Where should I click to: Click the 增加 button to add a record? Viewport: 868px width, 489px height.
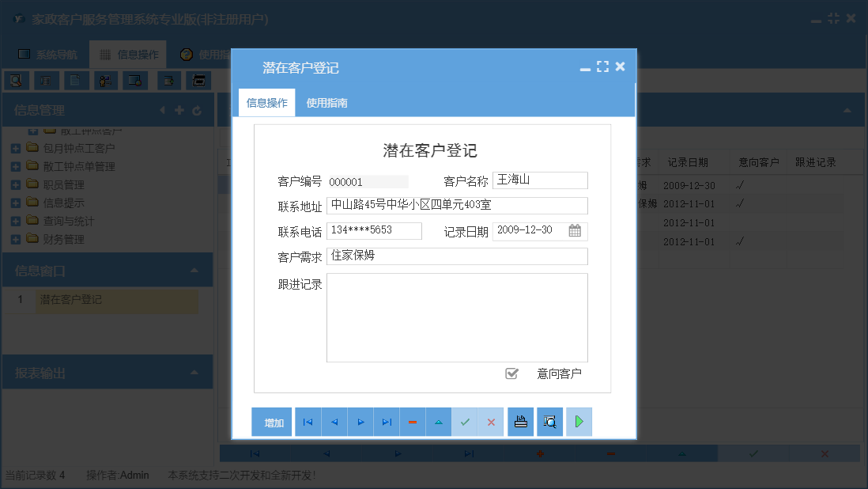point(272,421)
